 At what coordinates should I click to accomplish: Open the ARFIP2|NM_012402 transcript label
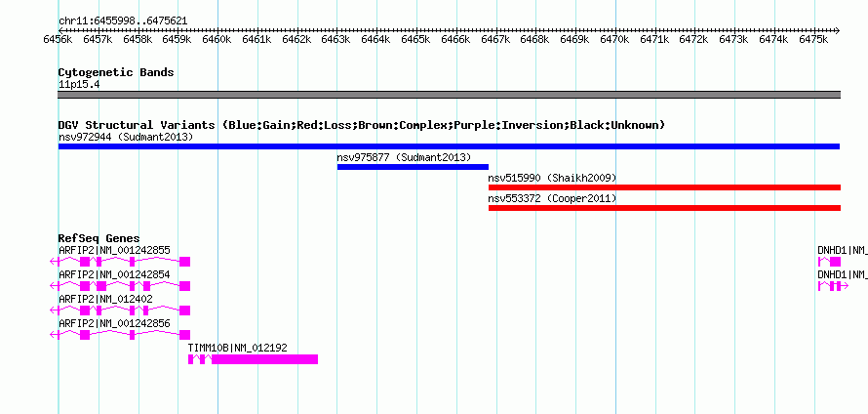(x=105, y=300)
